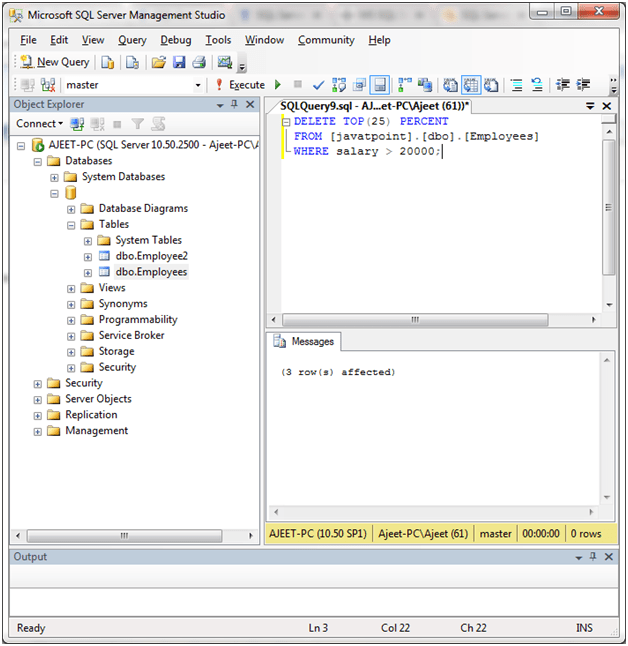Open the Connect dropdown in Object Explorer
Image resolution: width=628 pixels, height=646 pixels.
pos(40,124)
